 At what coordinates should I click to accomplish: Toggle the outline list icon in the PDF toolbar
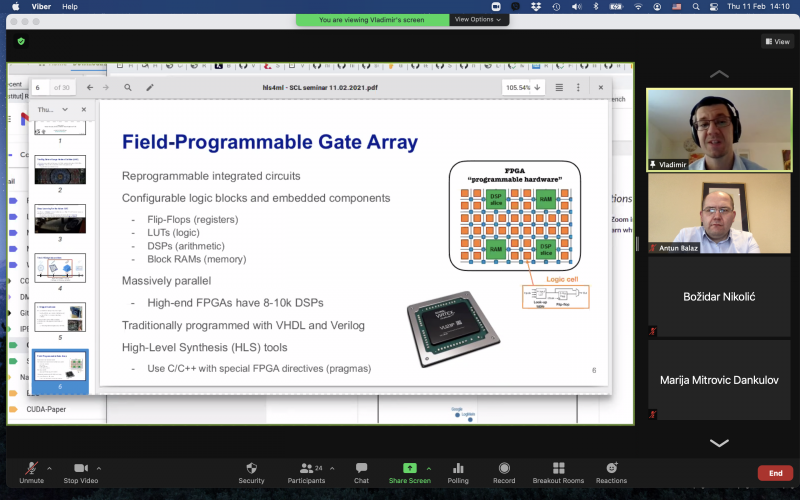point(559,87)
